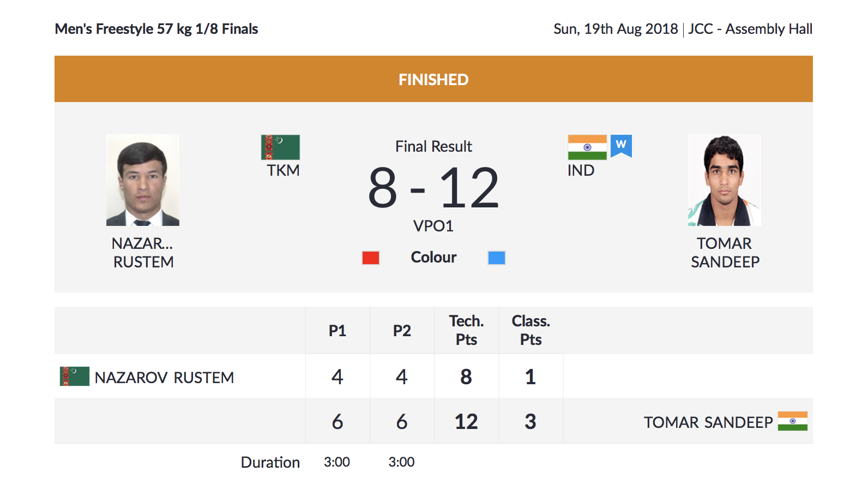Select the blue colour swatch

coord(497,258)
